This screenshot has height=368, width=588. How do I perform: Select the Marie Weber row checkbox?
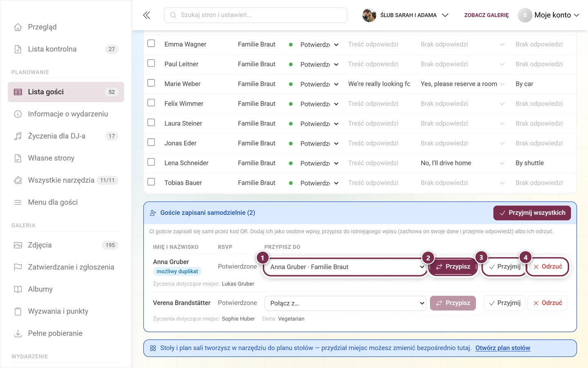coord(151,83)
